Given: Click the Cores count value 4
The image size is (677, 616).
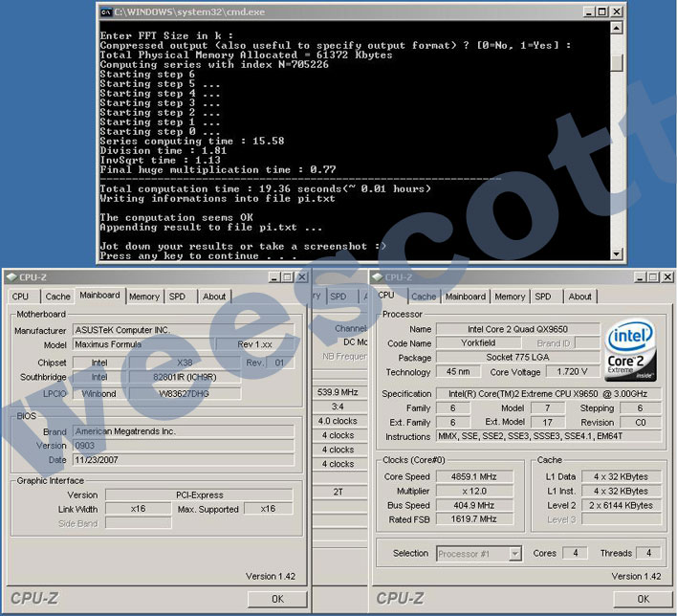Looking at the screenshot, I should [576, 553].
